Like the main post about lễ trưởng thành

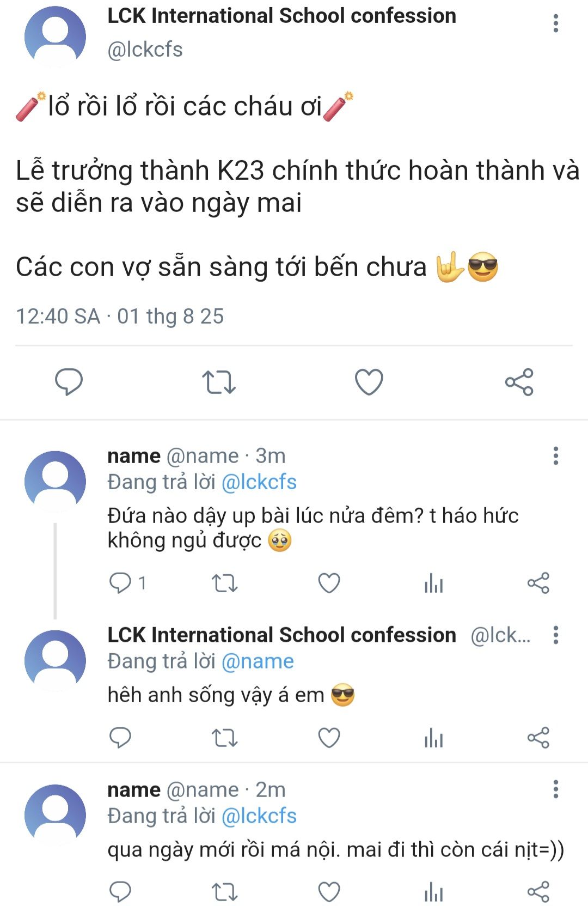369,381
